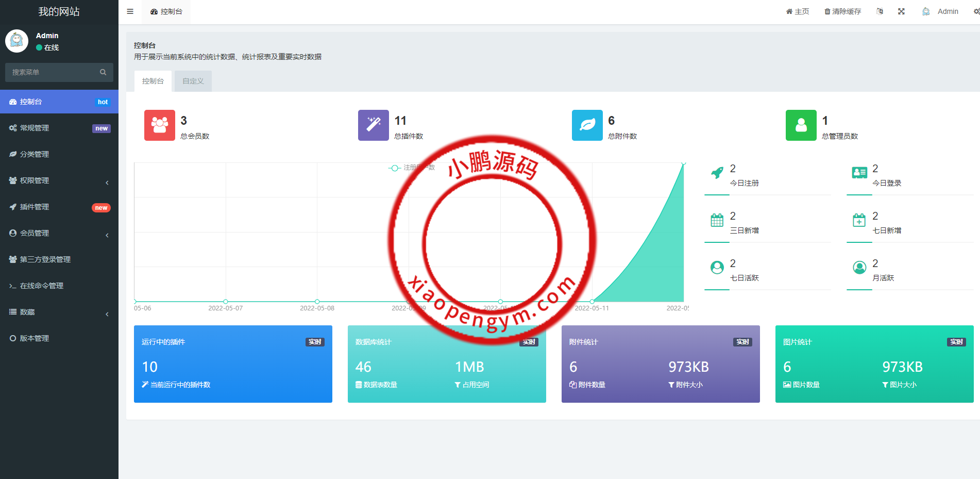Click the purple 总插件数 magic wand icon

pyautogui.click(x=373, y=125)
